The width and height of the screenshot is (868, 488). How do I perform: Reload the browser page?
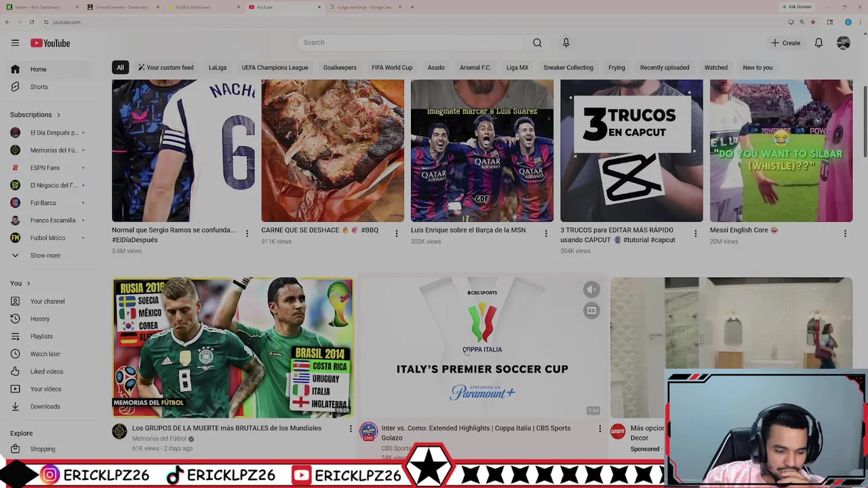point(31,22)
